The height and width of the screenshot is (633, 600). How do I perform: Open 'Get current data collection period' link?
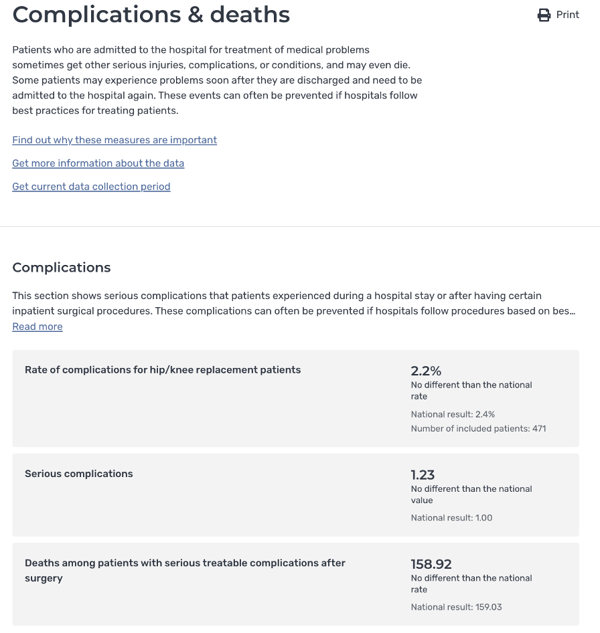pyautogui.click(x=91, y=187)
